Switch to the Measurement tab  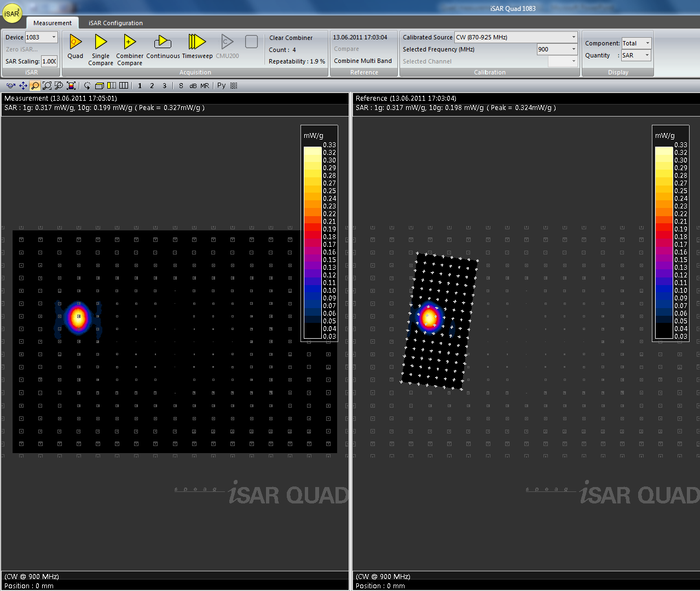pyautogui.click(x=53, y=23)
